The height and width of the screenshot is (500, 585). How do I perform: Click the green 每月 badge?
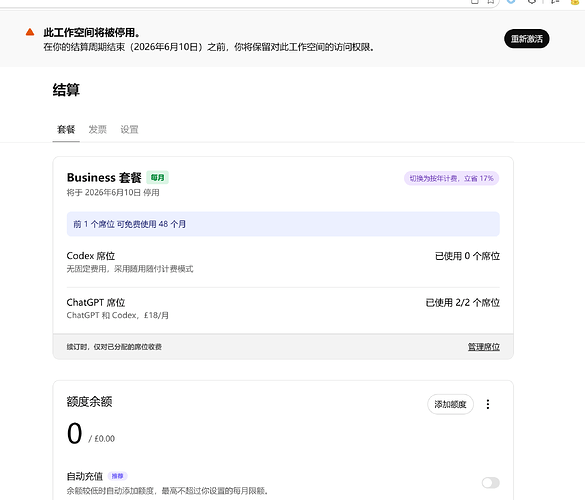click(157, 178)
